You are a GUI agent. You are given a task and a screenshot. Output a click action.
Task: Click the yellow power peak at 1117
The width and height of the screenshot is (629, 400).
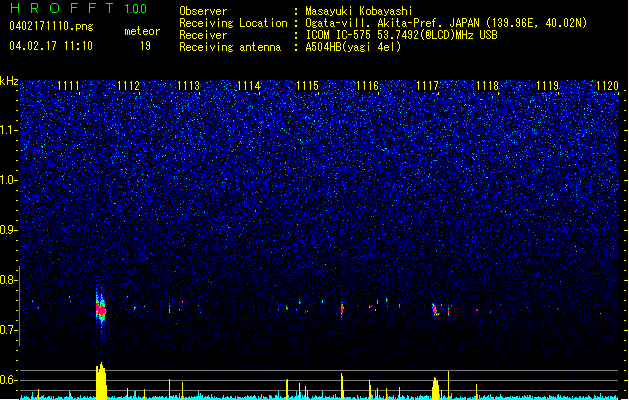(436, 388)
